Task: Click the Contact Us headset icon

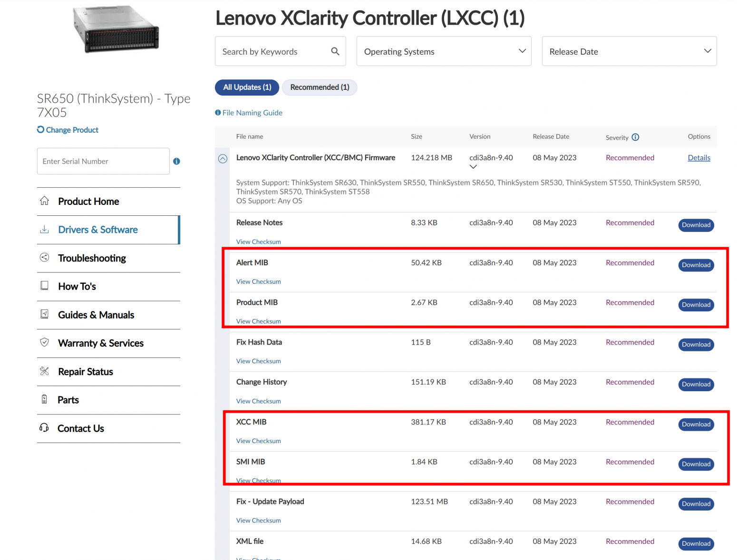Action: [x=44, y=427]
